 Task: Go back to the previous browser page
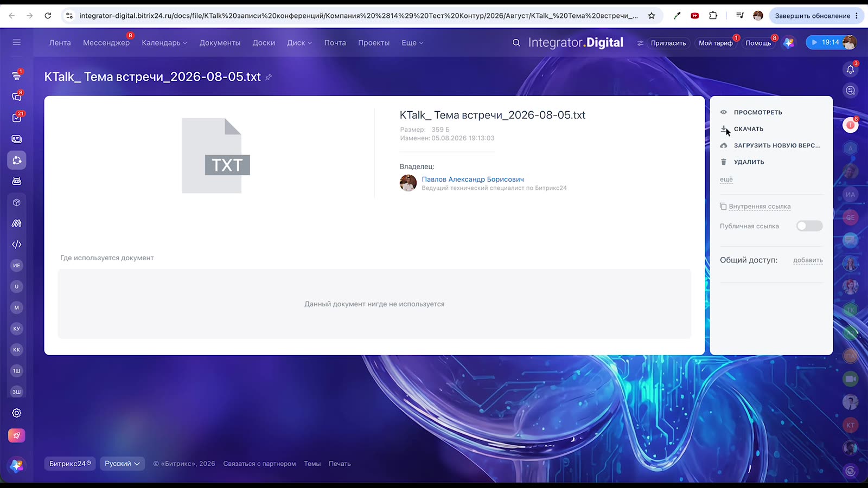[12, 16]
